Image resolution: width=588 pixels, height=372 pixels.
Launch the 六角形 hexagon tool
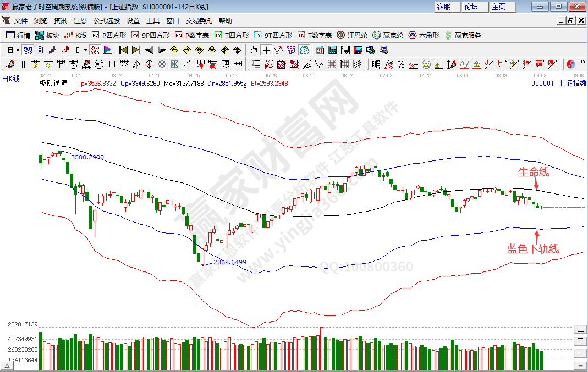[x=424, y=35]
